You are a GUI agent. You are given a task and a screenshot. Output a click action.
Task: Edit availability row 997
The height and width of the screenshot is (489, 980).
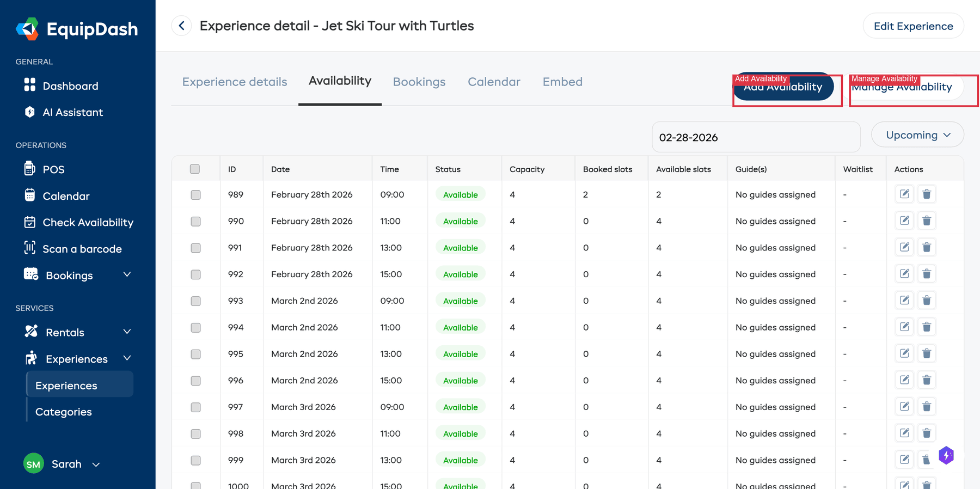click(904, 407)
